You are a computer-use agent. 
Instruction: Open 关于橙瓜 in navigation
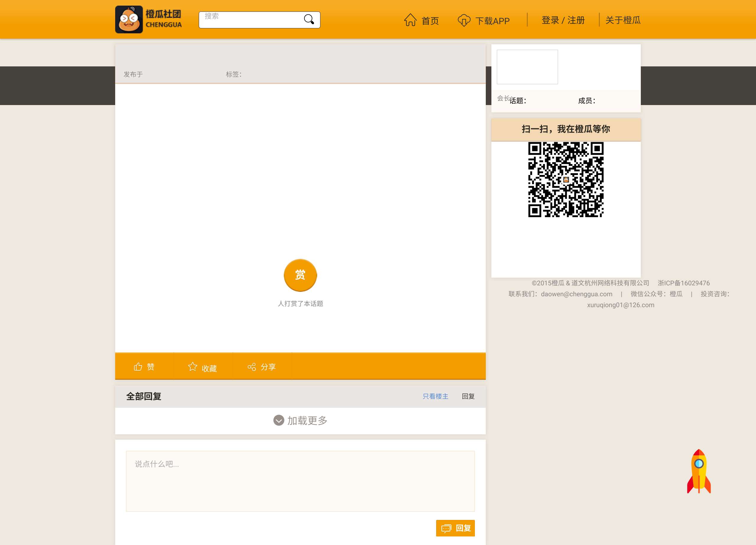pos(623,20)
